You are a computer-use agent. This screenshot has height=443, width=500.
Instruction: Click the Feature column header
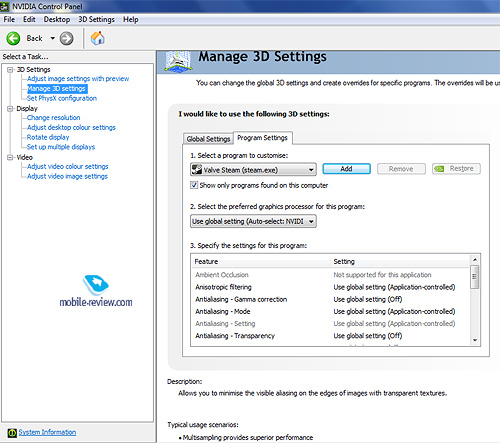261,261
